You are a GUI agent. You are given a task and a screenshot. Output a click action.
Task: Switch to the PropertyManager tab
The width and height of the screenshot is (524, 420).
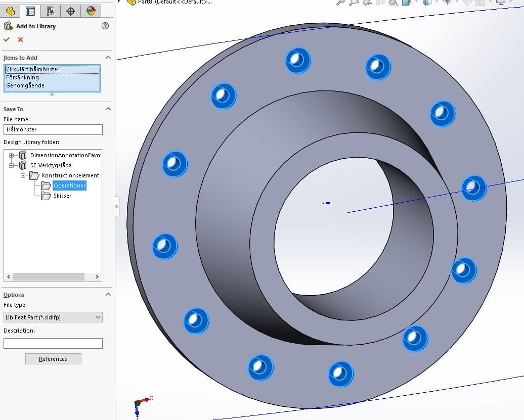coord(30,11)
